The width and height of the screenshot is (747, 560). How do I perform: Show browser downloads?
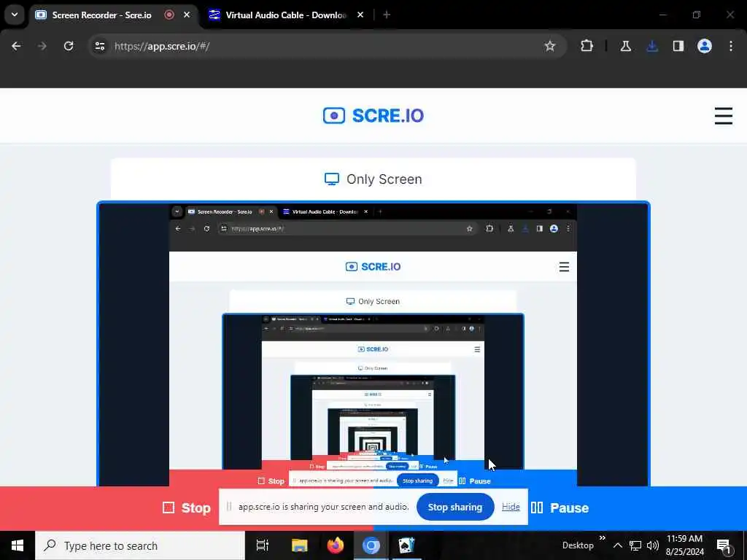652,46
